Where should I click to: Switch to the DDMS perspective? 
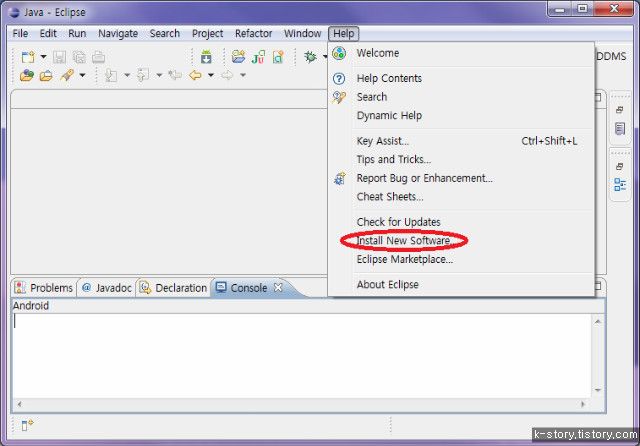point(611,56)
